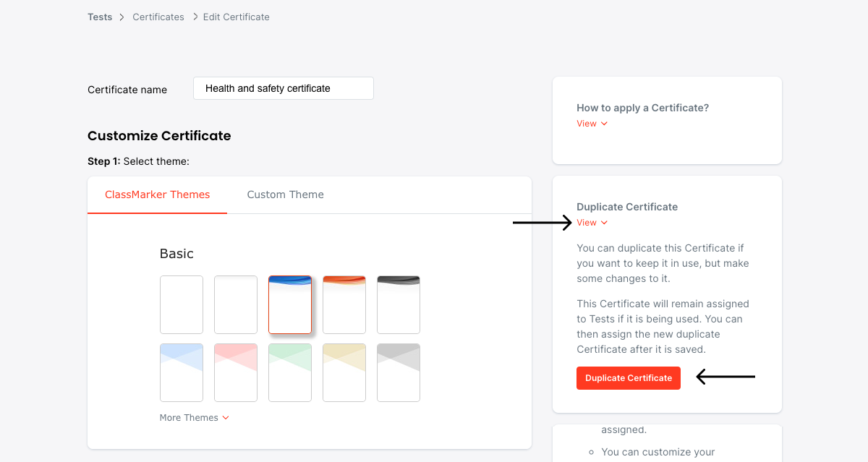This screenshot has width=868, height=462.
Task: Collapse View under Duplicate Certificate
Action: (592, 223)
